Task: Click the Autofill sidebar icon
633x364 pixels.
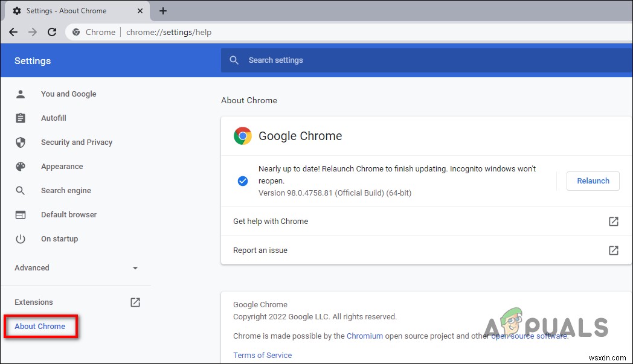Action: [x=21, y=118]
